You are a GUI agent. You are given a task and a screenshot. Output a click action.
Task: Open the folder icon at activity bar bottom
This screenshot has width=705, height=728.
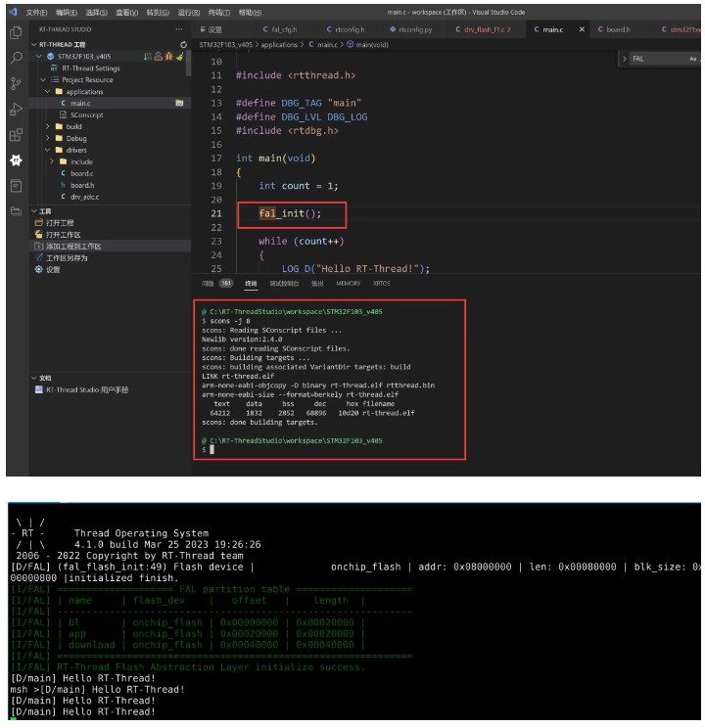tap(16, 211)
